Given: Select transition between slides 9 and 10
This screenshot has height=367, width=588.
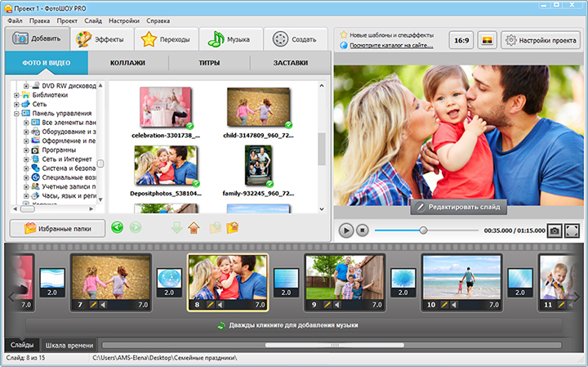Looking at the screenshot, I should 403,283.
